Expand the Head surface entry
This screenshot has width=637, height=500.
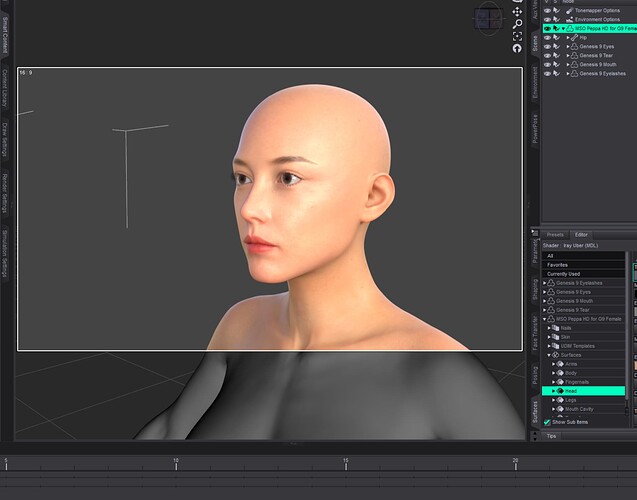coord(554,391)
